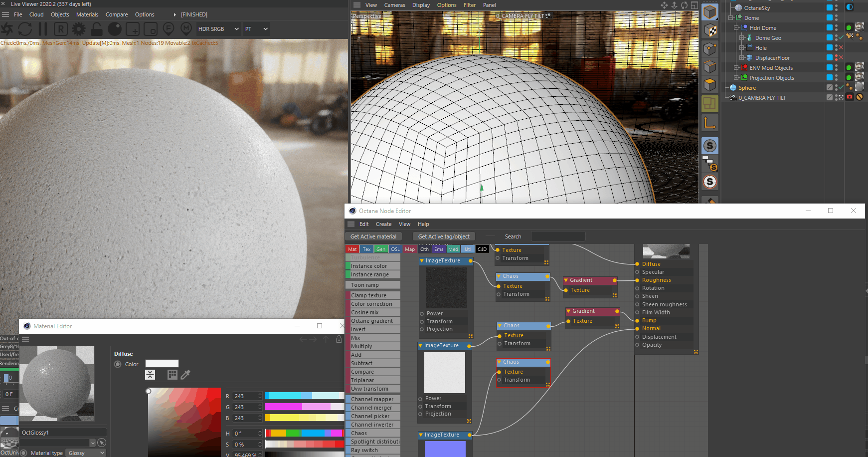Click the white Diffuse color swatch
868x457 pixels.
(162, 364)
